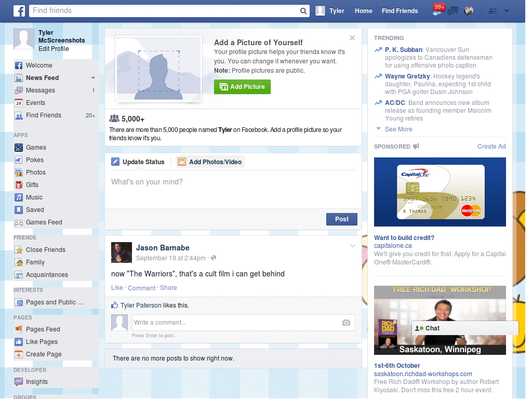Image resolution: width=532 pixels, height=399 pixels.
Task: Expand News Feed sort options arrow
Action: [x=93, y=78]
